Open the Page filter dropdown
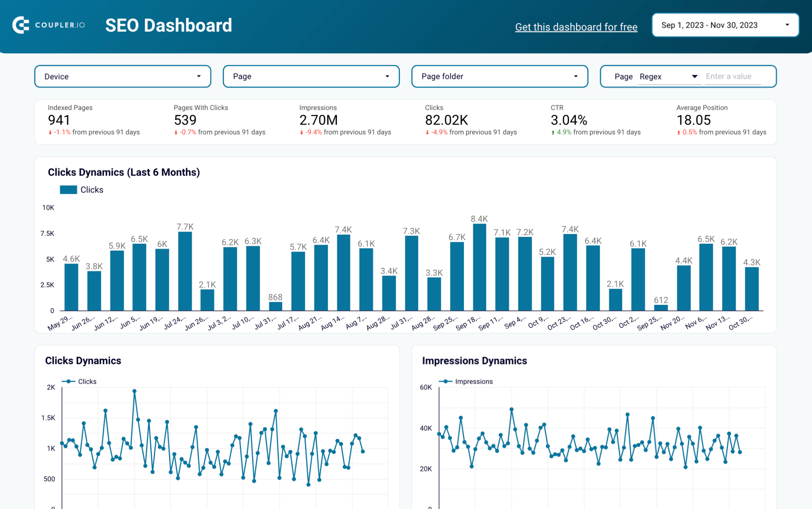The width and height of the screenshot is (812, 509). 311,76
